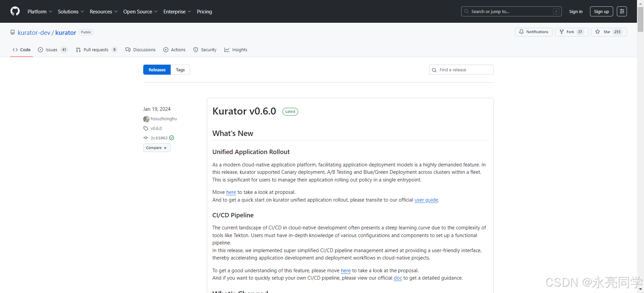The width and height of the screenshot is (644, 293).
Task: Open the Pull requests tab
Action: [x=97, y=50]
